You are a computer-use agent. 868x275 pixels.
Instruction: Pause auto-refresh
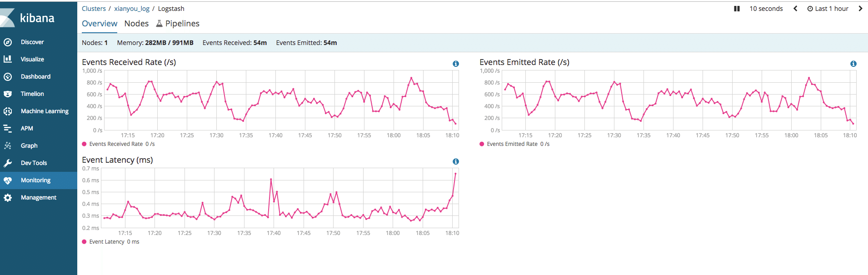737,9
